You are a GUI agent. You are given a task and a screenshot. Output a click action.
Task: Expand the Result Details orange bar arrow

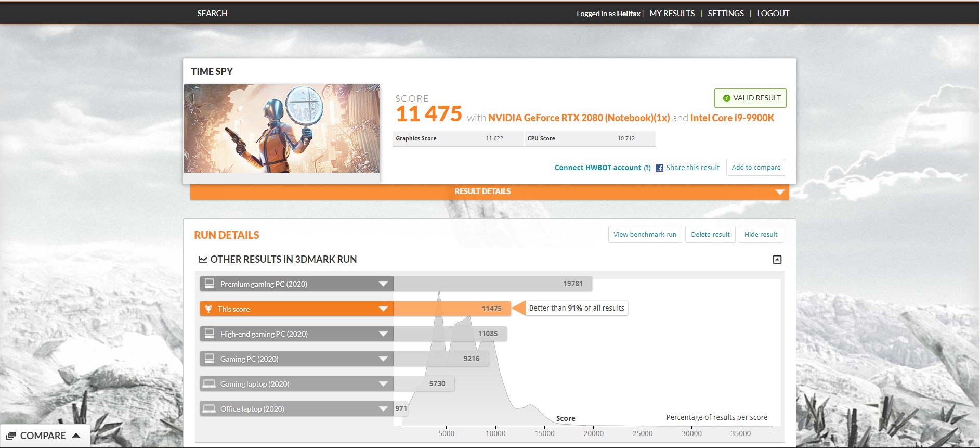780,192
